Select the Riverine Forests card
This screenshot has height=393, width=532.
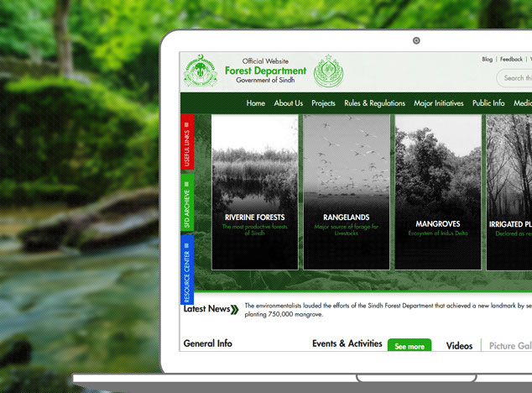pos(255,192)
